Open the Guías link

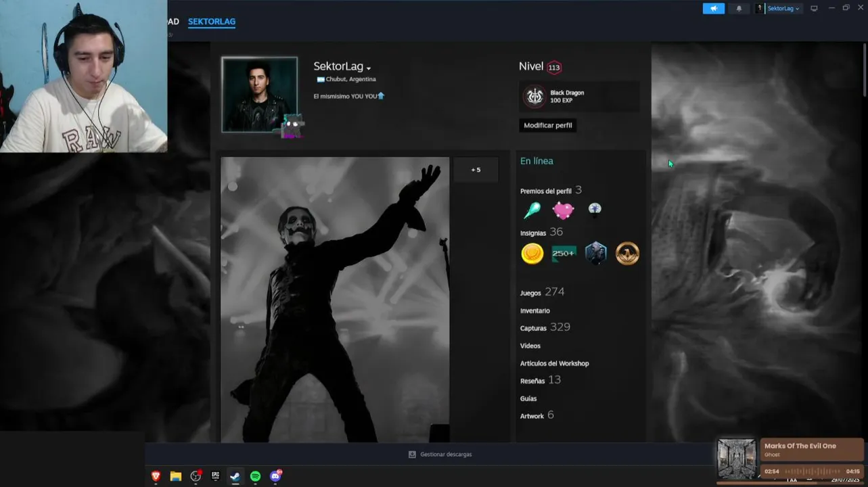528,398
